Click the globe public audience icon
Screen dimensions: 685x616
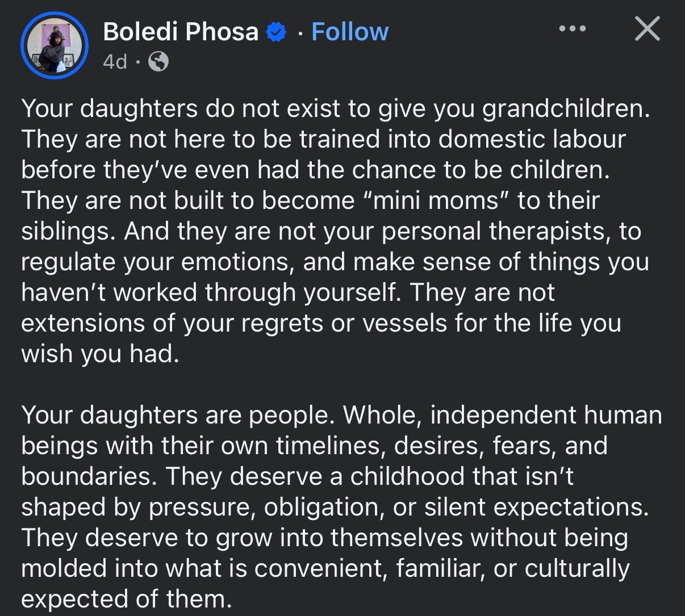[x=158, y=61]
